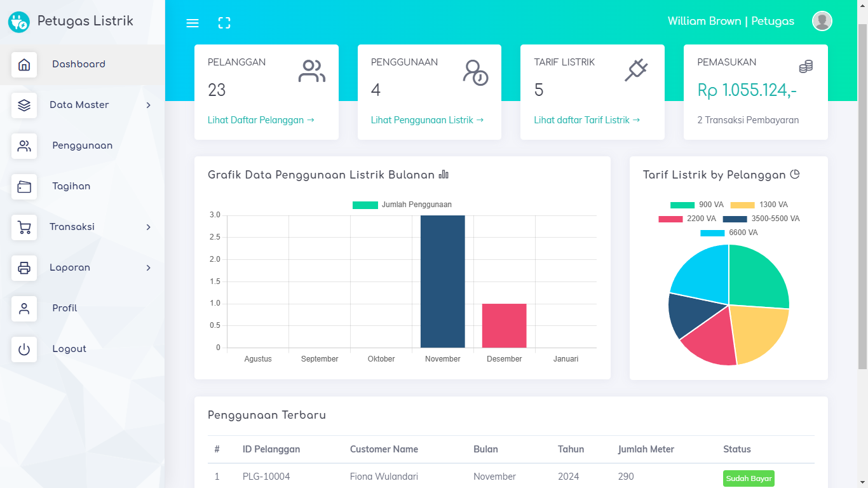Screen dimensions: 868x488
Task: Click the Transaksi shopping cart icon
Action: pos(24,227)
